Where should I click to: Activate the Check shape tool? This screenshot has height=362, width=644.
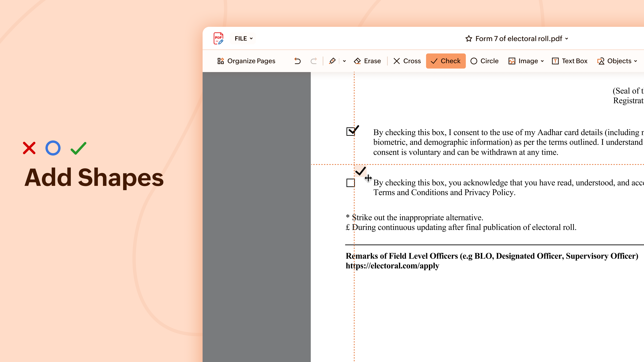pyautogui.click(x=445, y=61)
